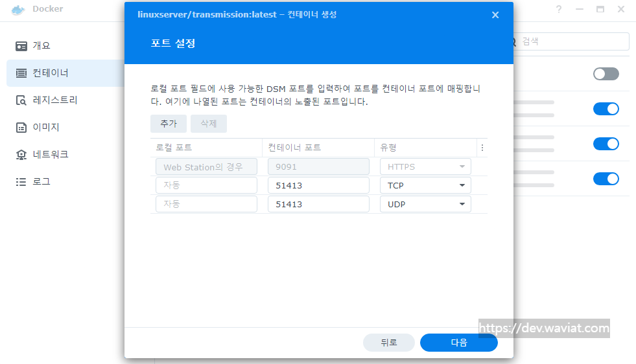Viewport: 636px width, 364px height.
Task: Click the 네트워크 house icon
Action: [21, 155]
